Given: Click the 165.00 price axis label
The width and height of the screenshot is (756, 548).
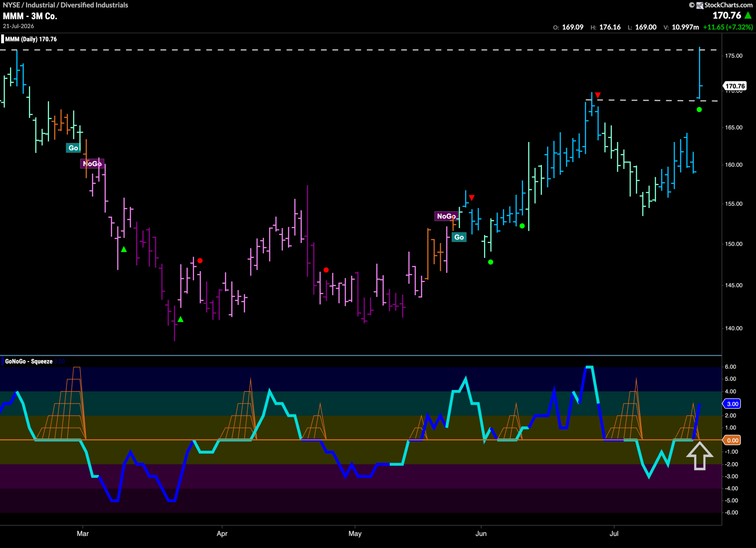Looking at the screenshot, I should pyautogui.click(x=734, y=127).
